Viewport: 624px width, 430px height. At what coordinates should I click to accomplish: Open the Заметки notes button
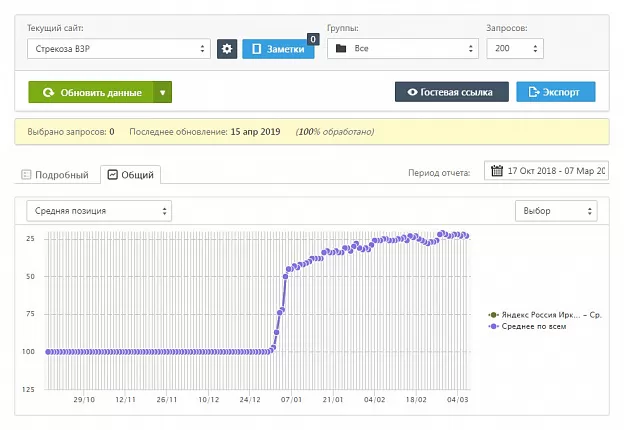pyautogui.click(x=278, y=49)
